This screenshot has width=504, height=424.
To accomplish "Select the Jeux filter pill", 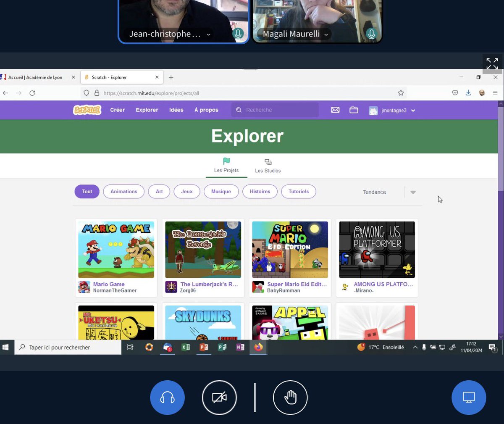I will click(187, 192).
